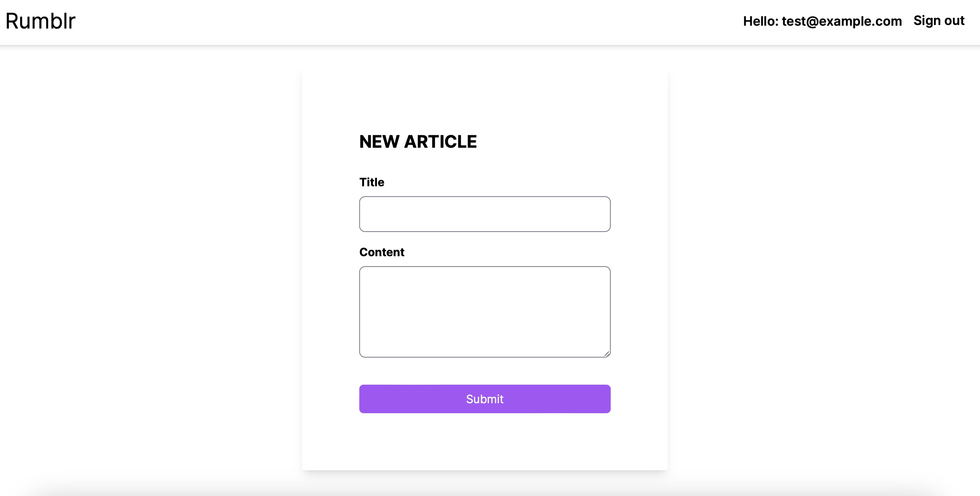Image resolution: width=980 pixels, height=496 pixels.
Task: Click the Hello: test@example.com greeting
Action: tap(822, 21)
